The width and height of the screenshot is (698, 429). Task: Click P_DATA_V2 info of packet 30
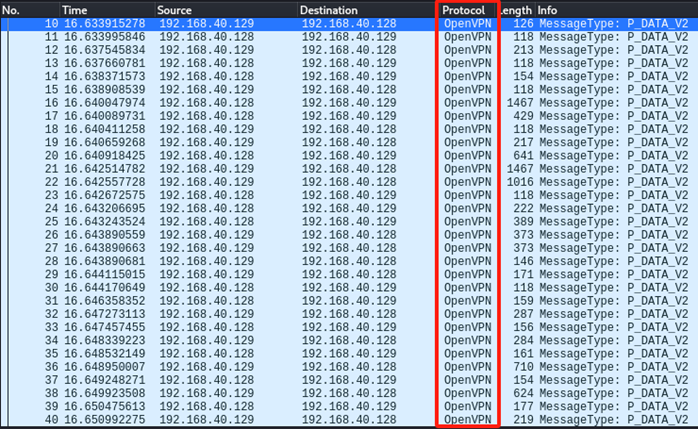tap(657, 287)
